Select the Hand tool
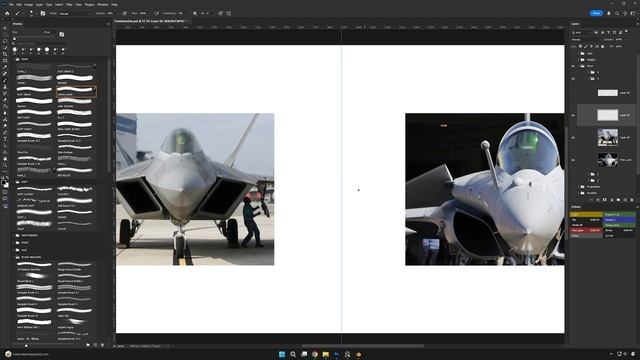This screenshot has height=360, width=640. (5, 158)
